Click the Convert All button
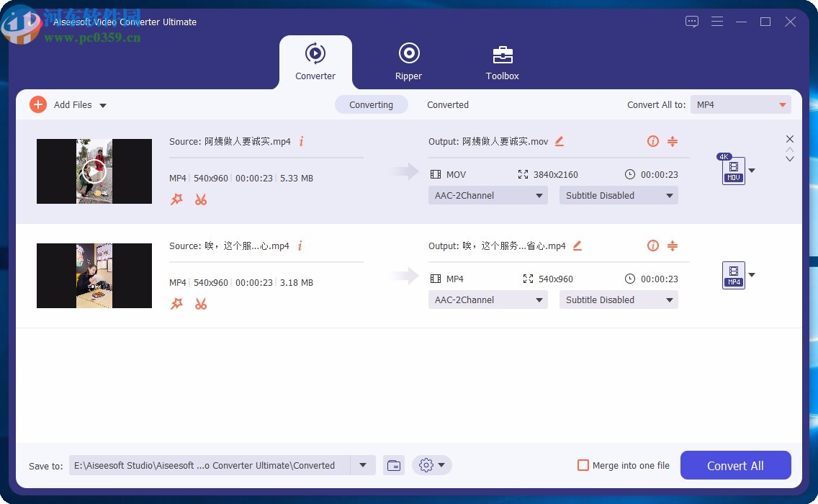This screenshot has height=504, width=818. (735, 465)
